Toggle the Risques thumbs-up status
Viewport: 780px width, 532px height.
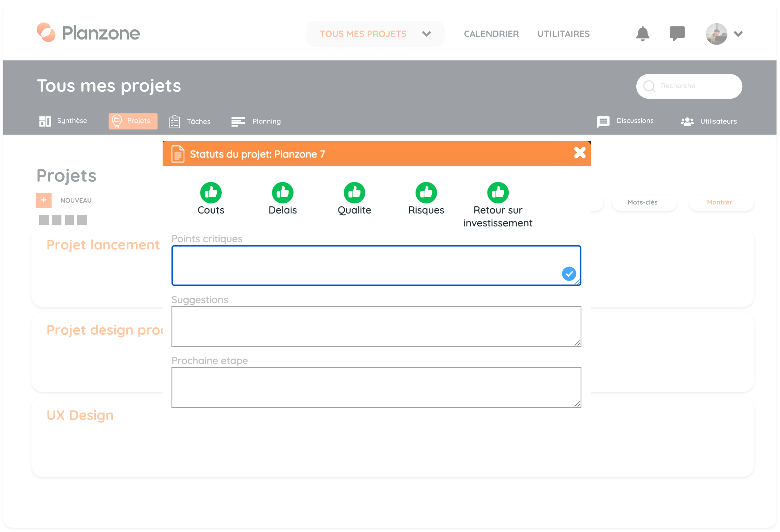click(426, 193)
